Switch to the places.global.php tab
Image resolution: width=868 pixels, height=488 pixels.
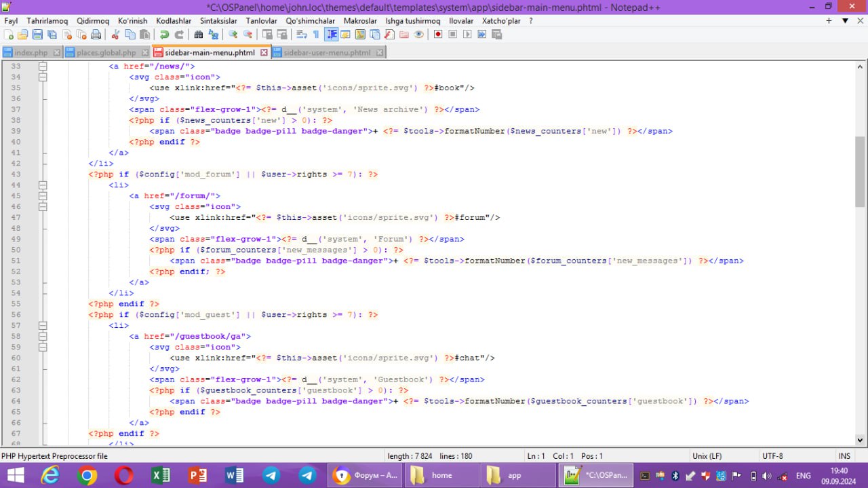(106, 52)
